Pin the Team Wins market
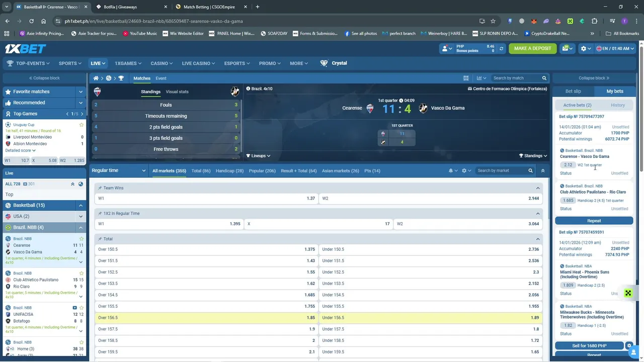 [x=100, y=188]
